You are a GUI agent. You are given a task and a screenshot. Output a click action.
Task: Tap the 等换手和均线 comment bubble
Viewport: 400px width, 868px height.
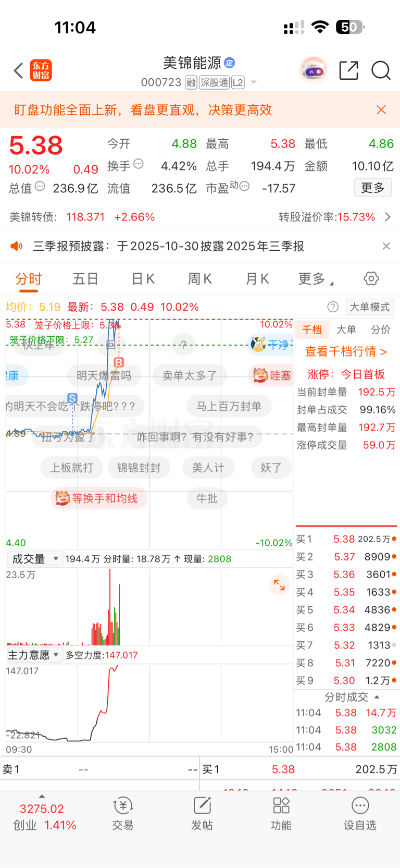tap(99, 498)
